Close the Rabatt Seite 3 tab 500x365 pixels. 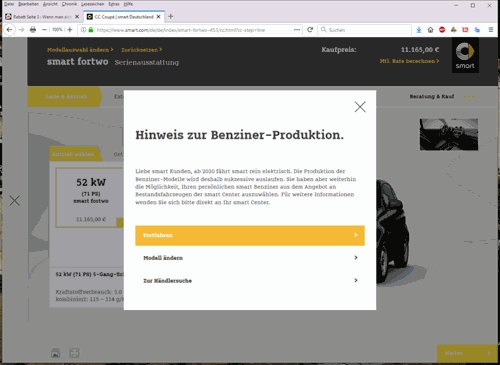click(x=77, y=17)
